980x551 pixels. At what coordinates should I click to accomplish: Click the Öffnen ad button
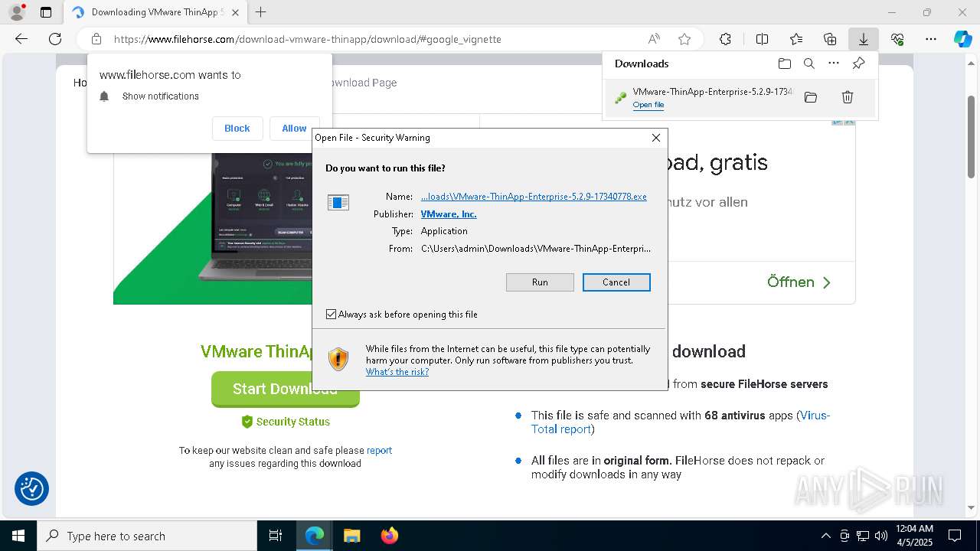point(799,282)
